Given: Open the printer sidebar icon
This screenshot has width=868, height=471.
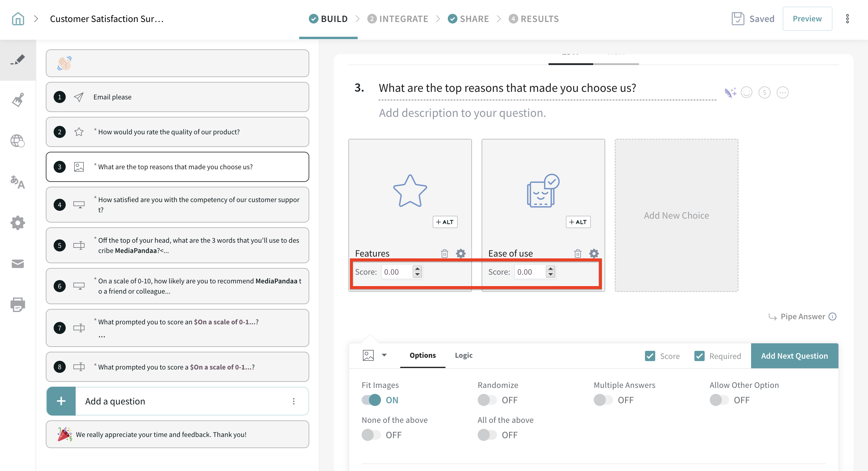Looking at the screenshot, I should [18, 304].
